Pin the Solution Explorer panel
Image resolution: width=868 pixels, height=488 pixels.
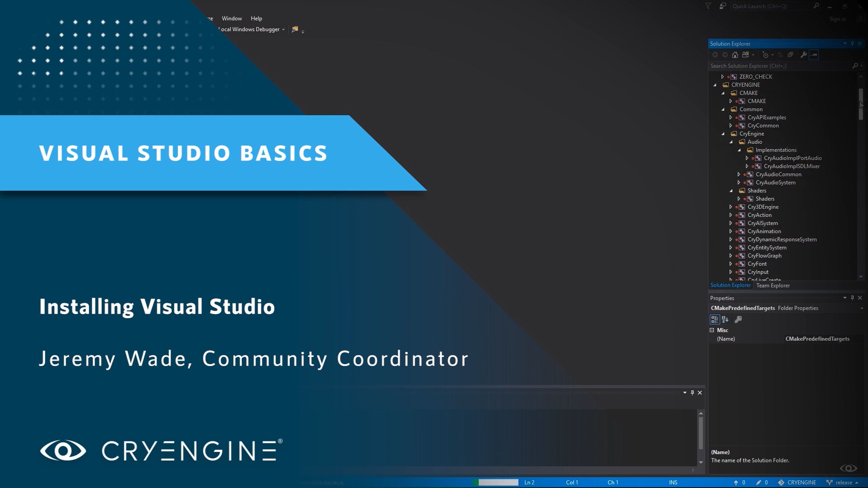point(853,43)
